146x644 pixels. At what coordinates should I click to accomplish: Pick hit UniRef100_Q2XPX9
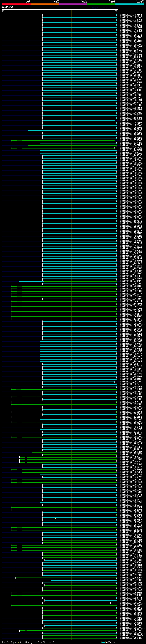click(x=131, y=77)
